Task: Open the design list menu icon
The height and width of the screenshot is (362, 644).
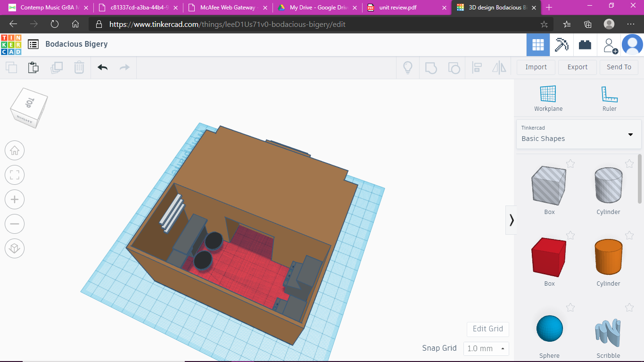Action: [33, 44]
